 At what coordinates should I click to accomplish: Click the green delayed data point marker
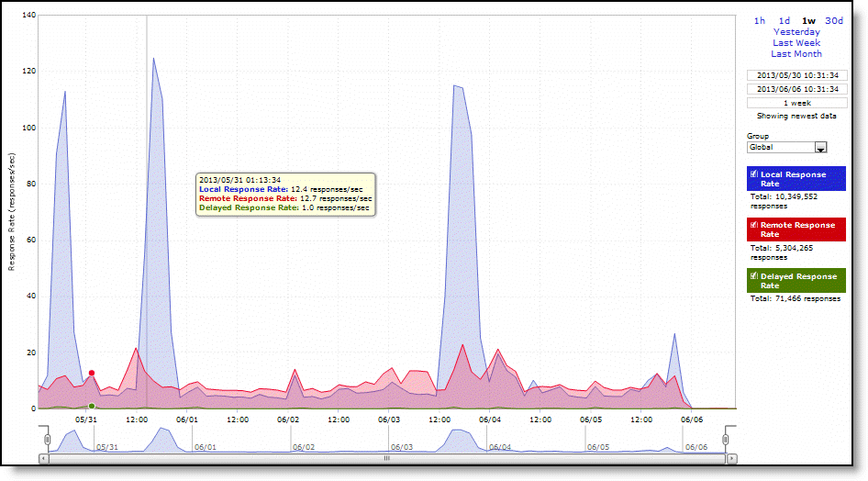[x=92, y=406]
